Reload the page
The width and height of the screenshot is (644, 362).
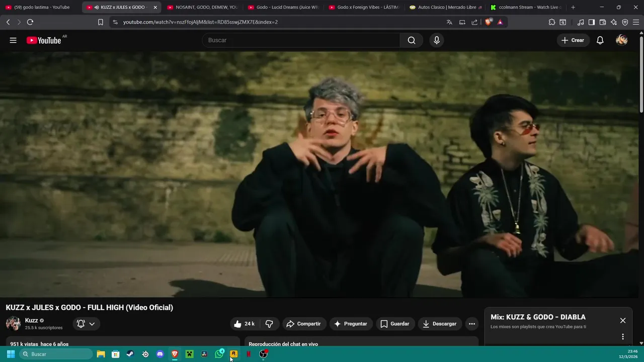tap(30, 22)
